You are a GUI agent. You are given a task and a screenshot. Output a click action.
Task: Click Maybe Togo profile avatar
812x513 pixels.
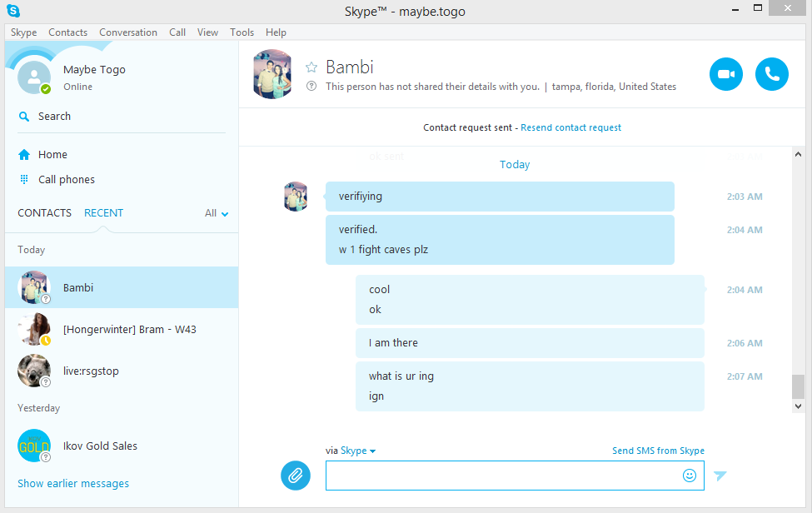34,77
